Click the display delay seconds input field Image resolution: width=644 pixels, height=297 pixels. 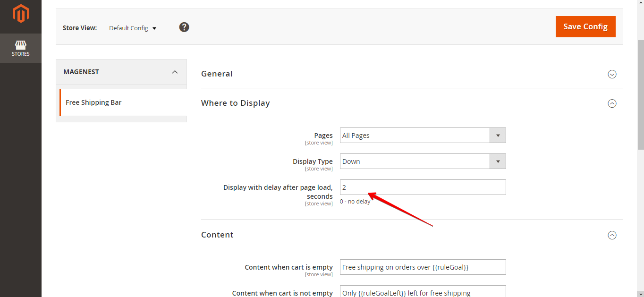[x=423, y=187]
